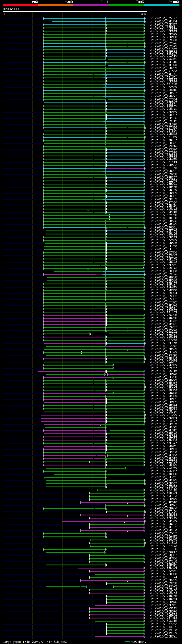This screenshot has width=182, height=644.
Task: Select the UniRef100_B8LPG8 entry
Action: coord(163,377)
